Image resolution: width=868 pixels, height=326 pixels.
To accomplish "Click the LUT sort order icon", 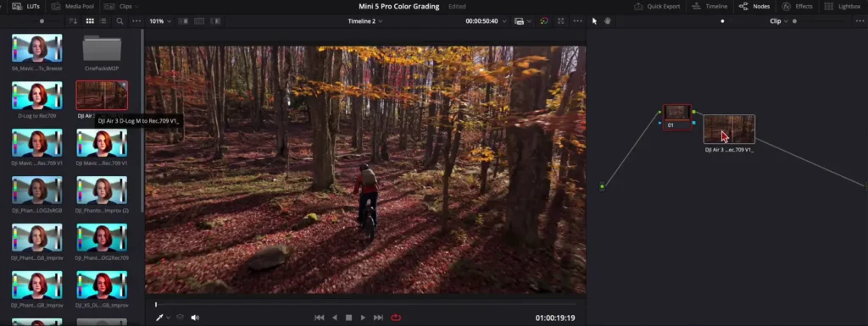I will [73, 21].
